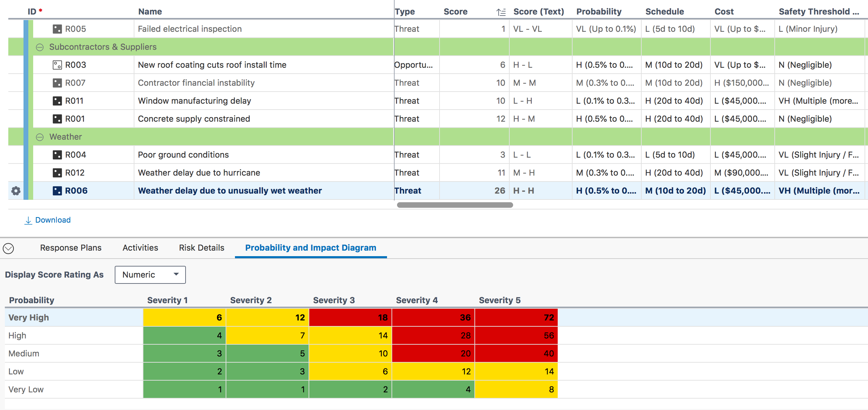Click the Probability column header
This screenshot has width=868, height=410.
coord(598,12)
